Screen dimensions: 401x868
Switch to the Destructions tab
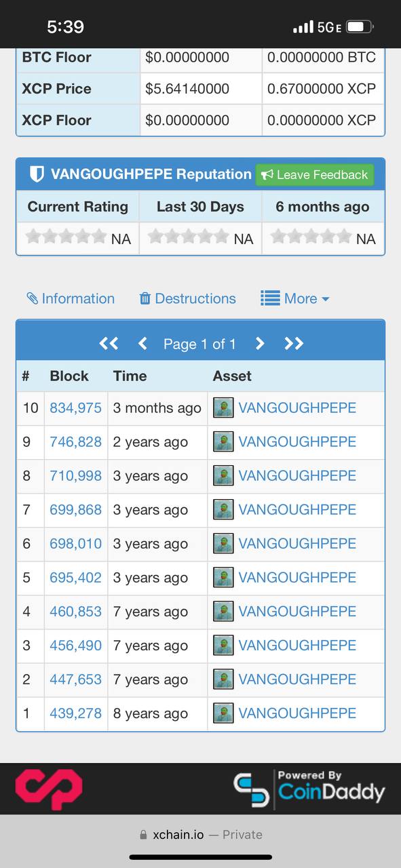point(187,298)
